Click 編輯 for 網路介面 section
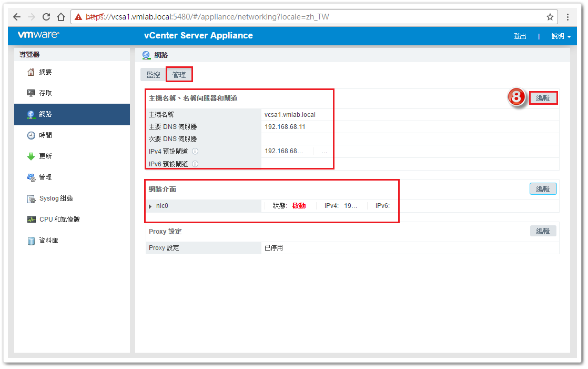This screenshot has width=588, height=369. 543,189
